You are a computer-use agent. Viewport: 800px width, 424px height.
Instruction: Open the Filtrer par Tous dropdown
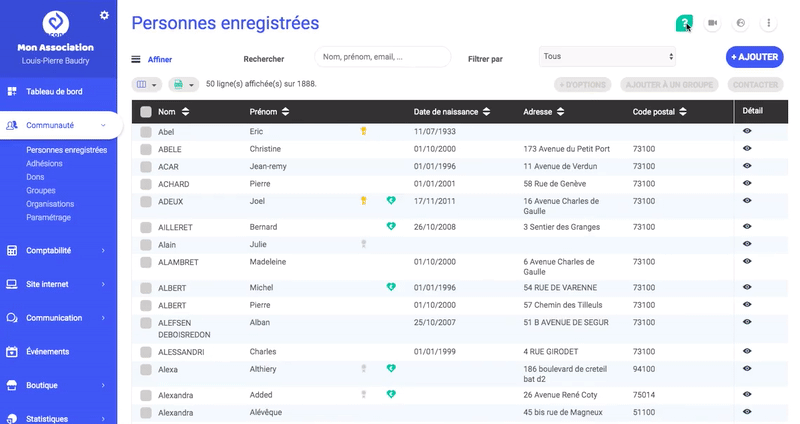click(607, 57)
